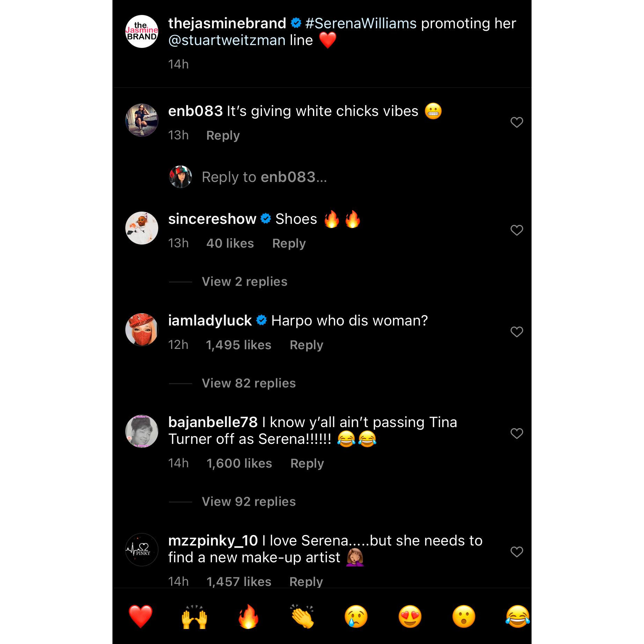
Task: Expand View 2 replies under sincereshow
Action: coord(244,281)
